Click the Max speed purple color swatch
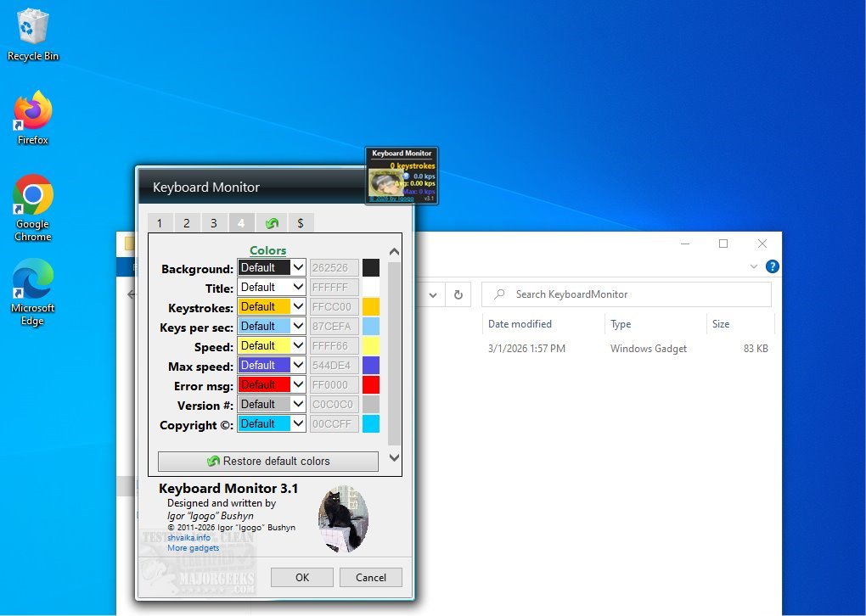 (x=370, y=365)
